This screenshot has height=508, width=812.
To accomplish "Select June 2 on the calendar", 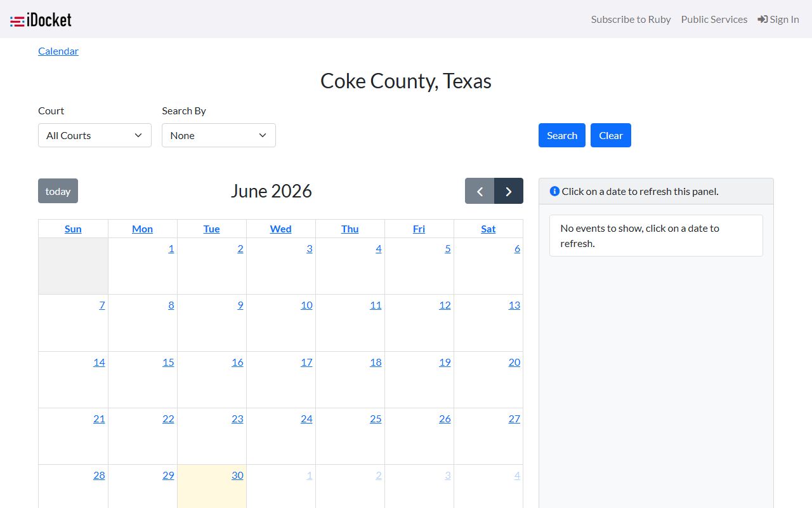I will (240, 248).
